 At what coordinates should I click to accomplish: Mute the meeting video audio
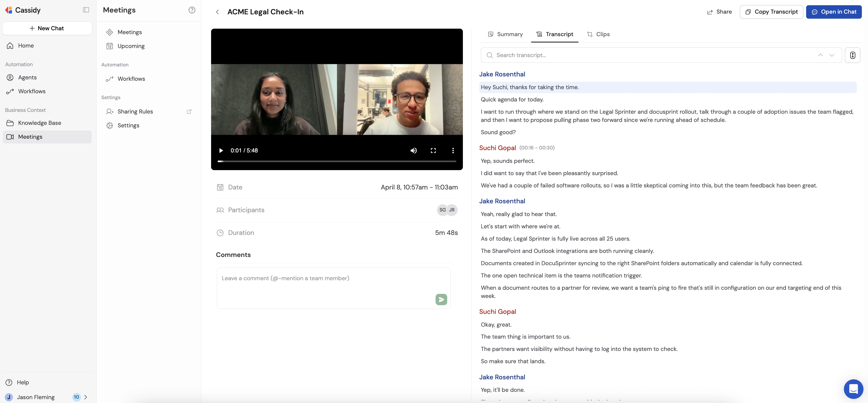click(x=414, y=150)
